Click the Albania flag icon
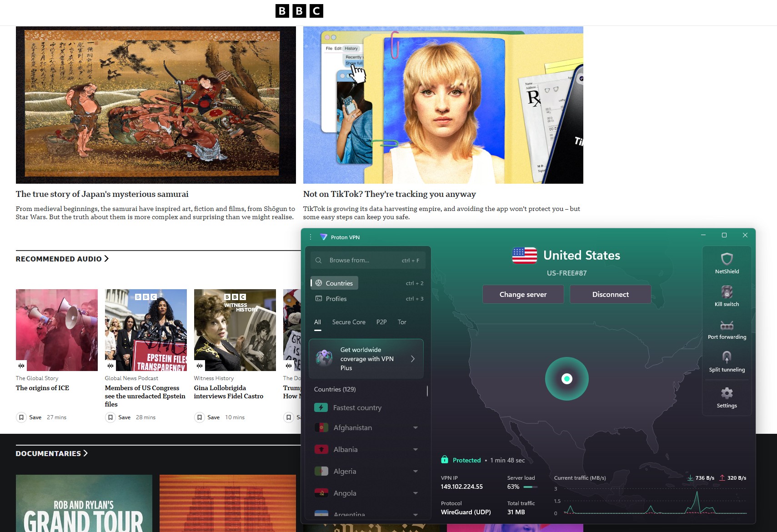The height and width of the screenshot is (532, 777). coord(321,449)
